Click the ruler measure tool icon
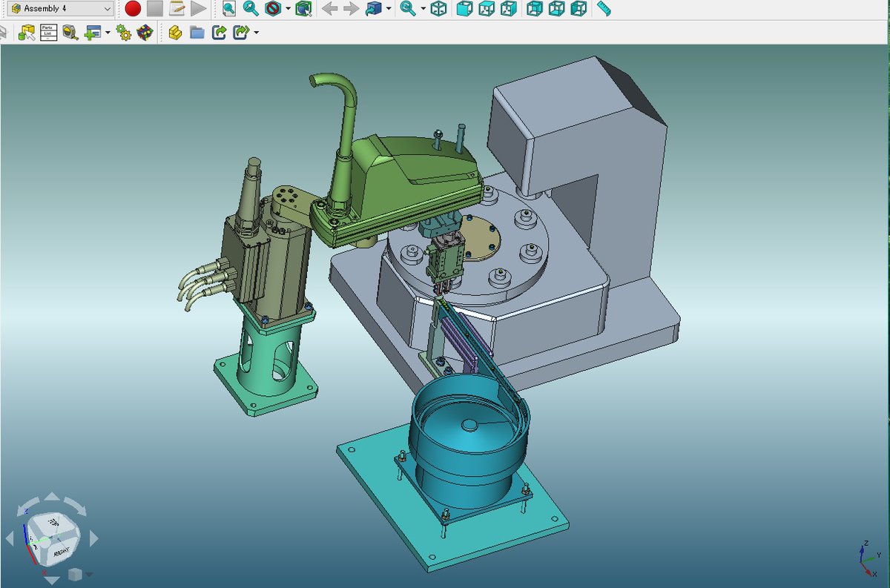The height and width of the screenshot is (588, 890). point(603,9)
